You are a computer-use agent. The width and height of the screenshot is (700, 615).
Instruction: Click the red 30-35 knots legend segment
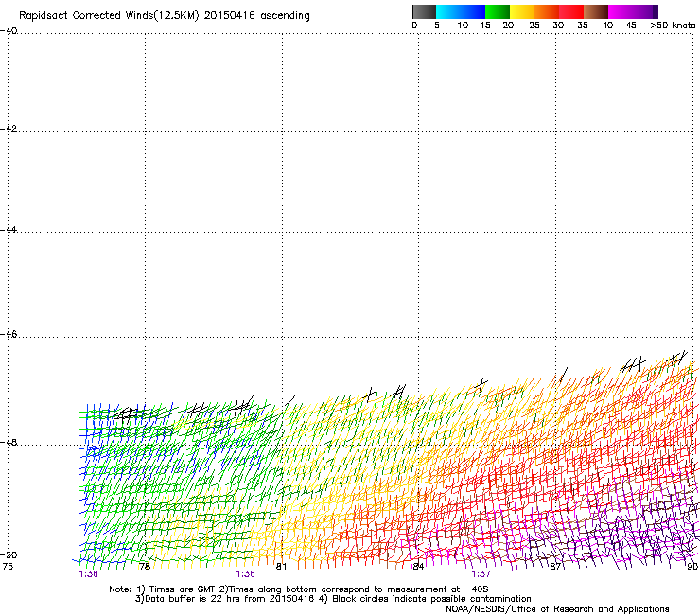(571, 11)
